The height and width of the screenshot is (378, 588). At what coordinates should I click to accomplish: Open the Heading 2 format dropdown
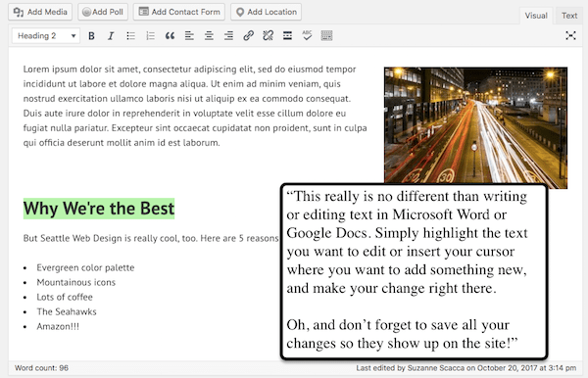point(46,36)
